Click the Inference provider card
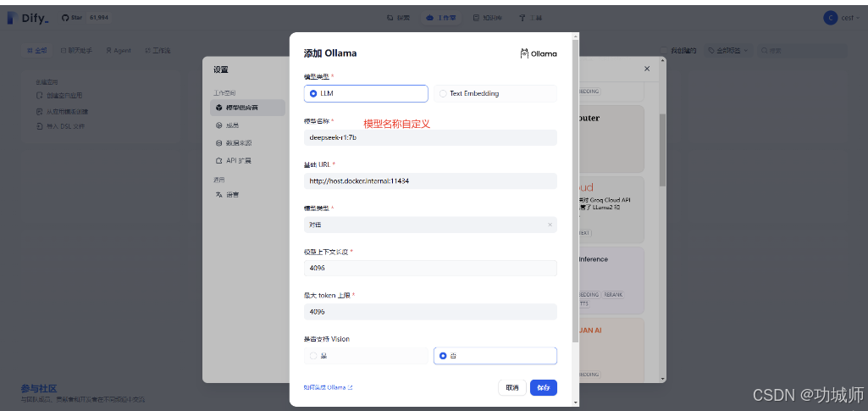 pyautogui.click(x=611, y=280)
